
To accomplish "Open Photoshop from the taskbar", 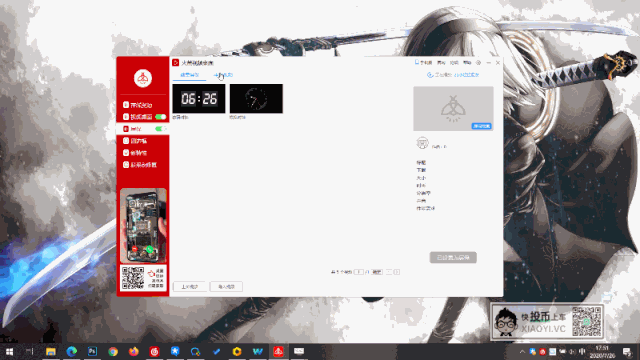I will coord(92,351).
